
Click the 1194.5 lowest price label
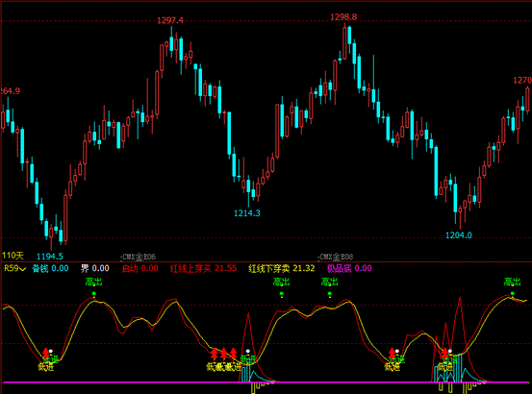tap(50, 257)
